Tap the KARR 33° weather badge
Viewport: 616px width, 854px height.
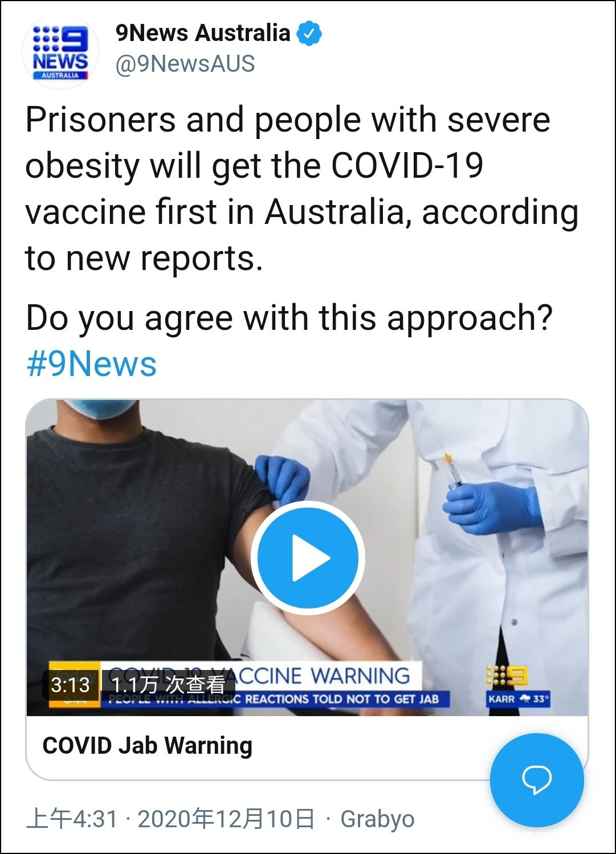tap(518, 698)
